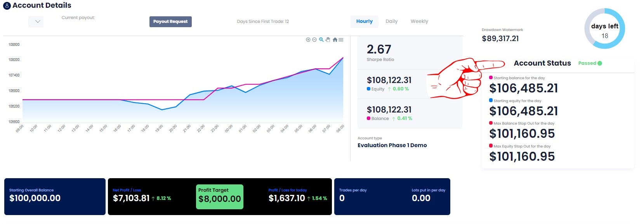Click the chart zoom out icon
644x224 pixels.
tap(314, 40)
